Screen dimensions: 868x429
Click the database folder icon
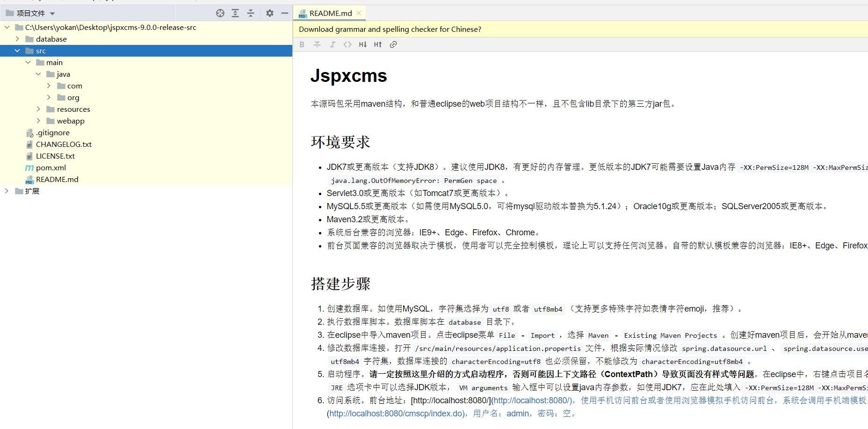(29, 39)
